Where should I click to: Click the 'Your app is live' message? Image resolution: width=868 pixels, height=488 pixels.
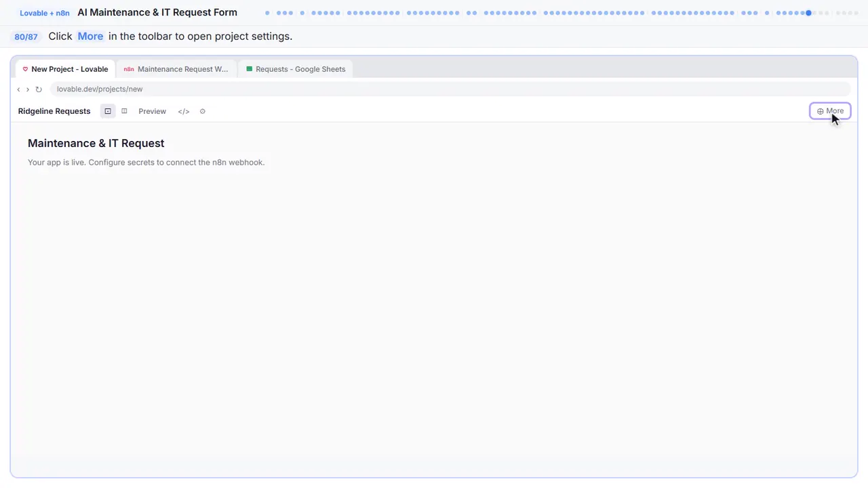click(x=146, y=163)
